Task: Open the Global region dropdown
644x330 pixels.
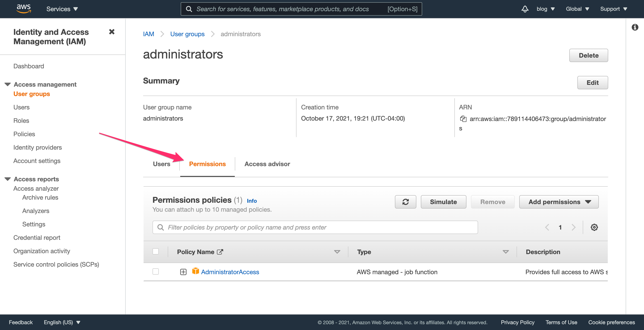Action: coord(578,9)
